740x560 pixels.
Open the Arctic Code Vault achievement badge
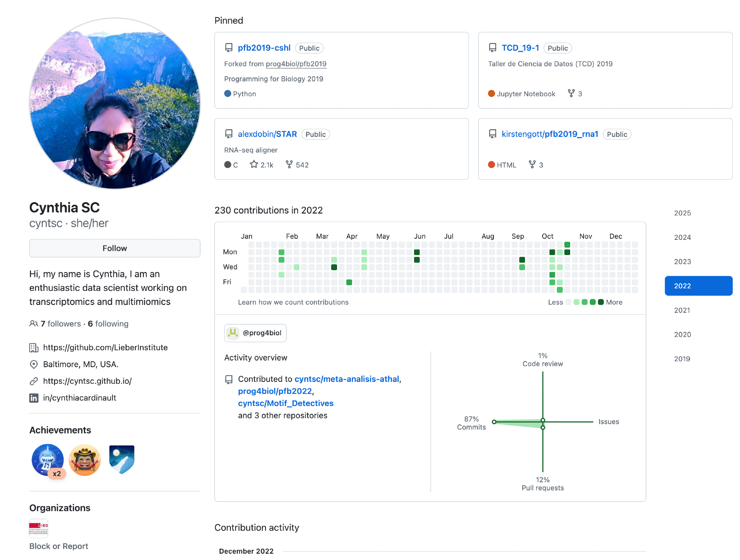point(122,460)
